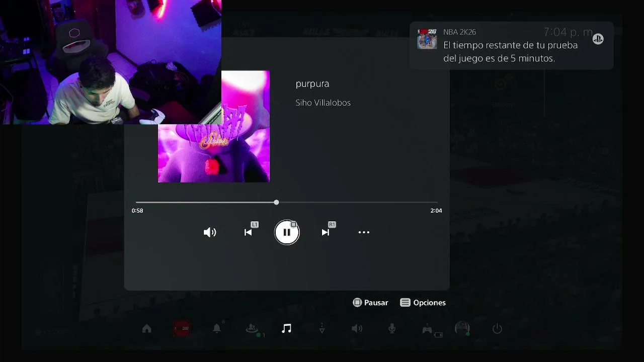The image size is (644, 362).
Task: Go to Home in the control center
Action: tap(146, 329)
